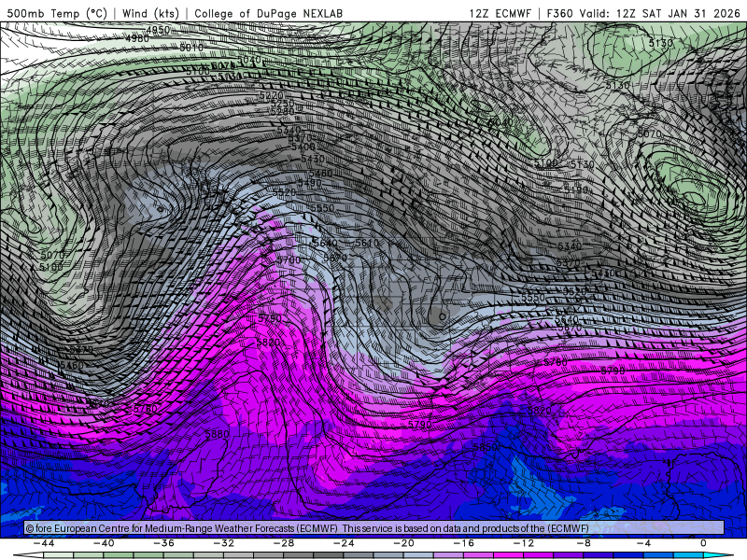Click the 5880 contour label

pyautogui.click(x=217, y=434)
